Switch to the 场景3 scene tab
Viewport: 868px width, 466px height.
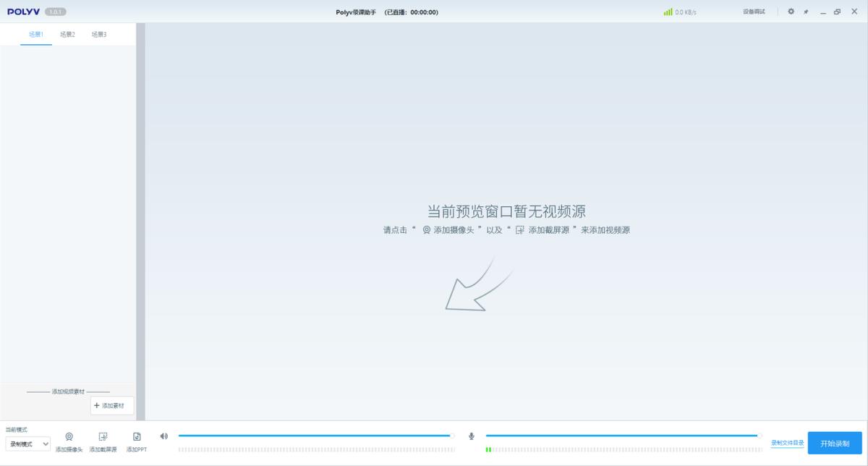click(98, 33)
